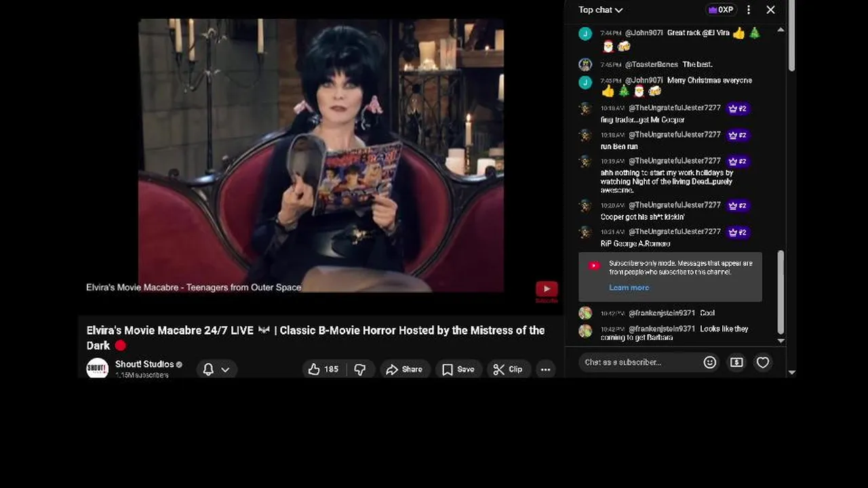This screenshot has width=868, height=488.
Task: Click the YouTube icon in subscribers-only notice
Action: tap(594, 266)
